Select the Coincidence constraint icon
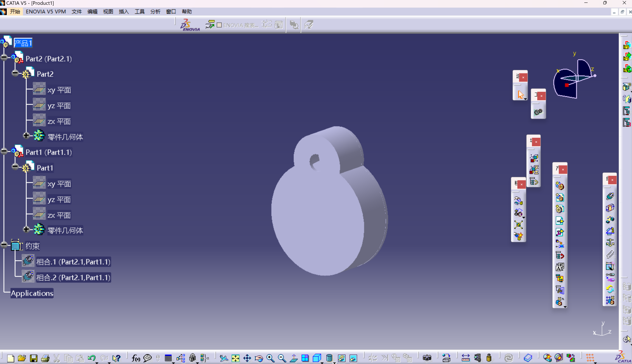The image size is (632, 364). [610, 196]
